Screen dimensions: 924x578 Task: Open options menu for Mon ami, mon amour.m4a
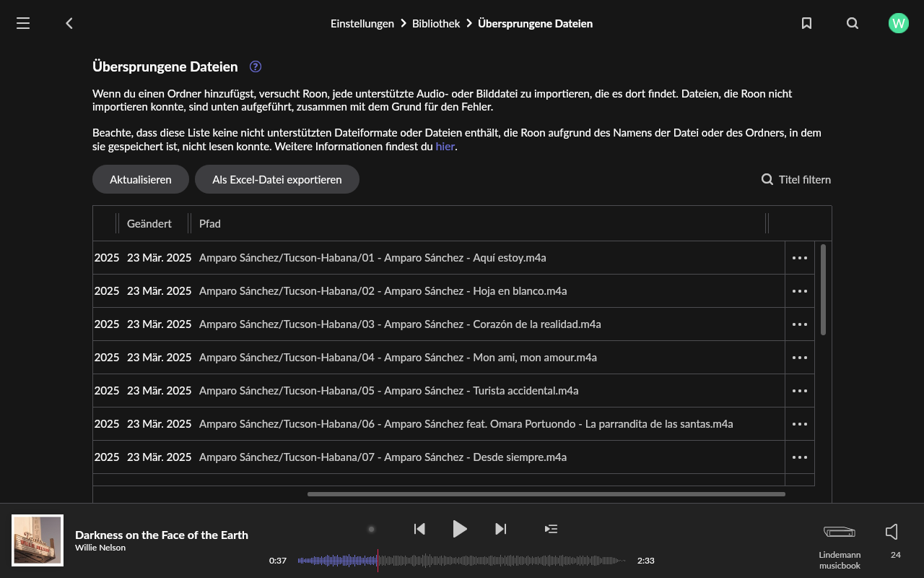coord(799,358)
